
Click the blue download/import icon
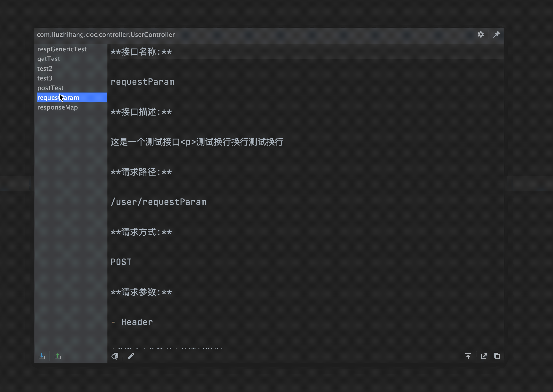point(42,356)
